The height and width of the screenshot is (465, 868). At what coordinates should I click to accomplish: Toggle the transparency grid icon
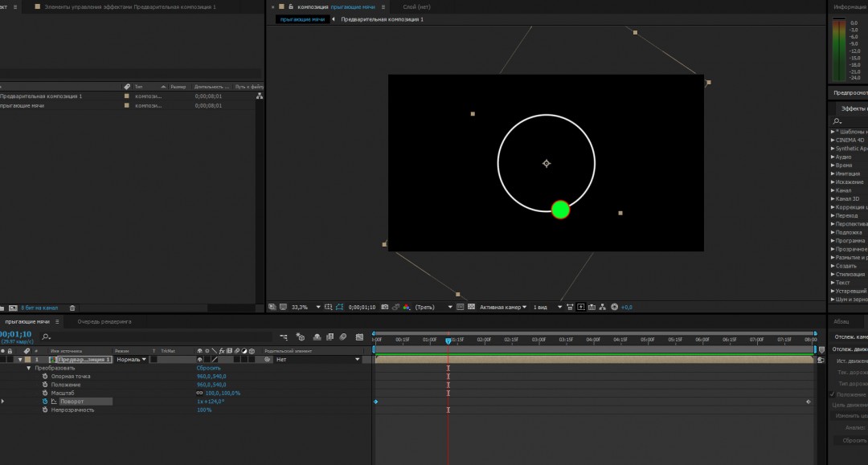471,307
